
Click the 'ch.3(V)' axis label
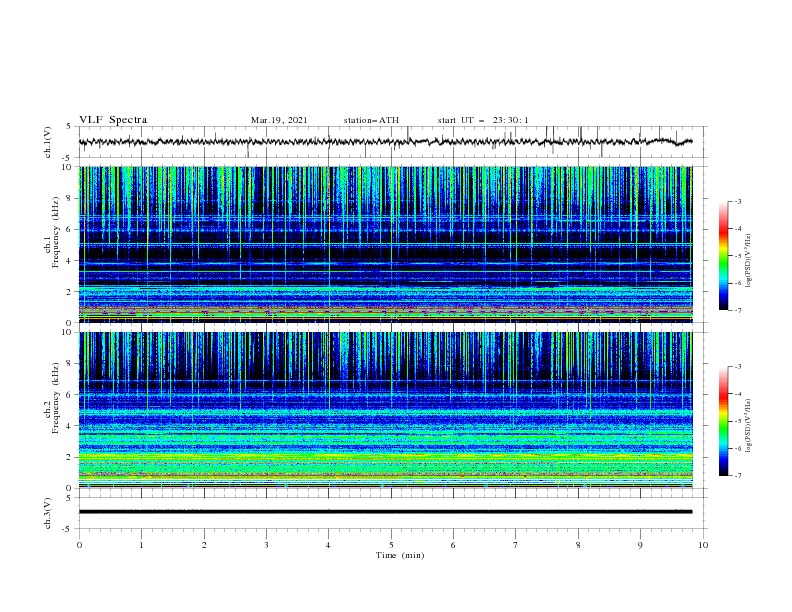click(x=48, y=513)
